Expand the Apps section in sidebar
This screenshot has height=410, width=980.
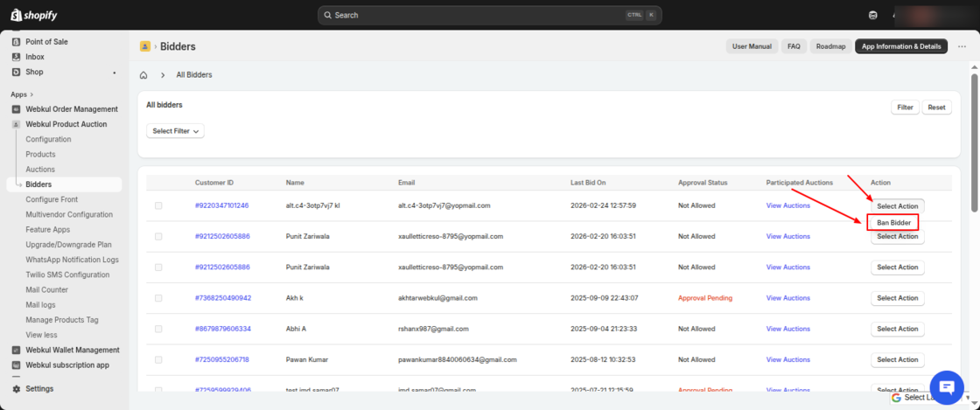(22, 94)
